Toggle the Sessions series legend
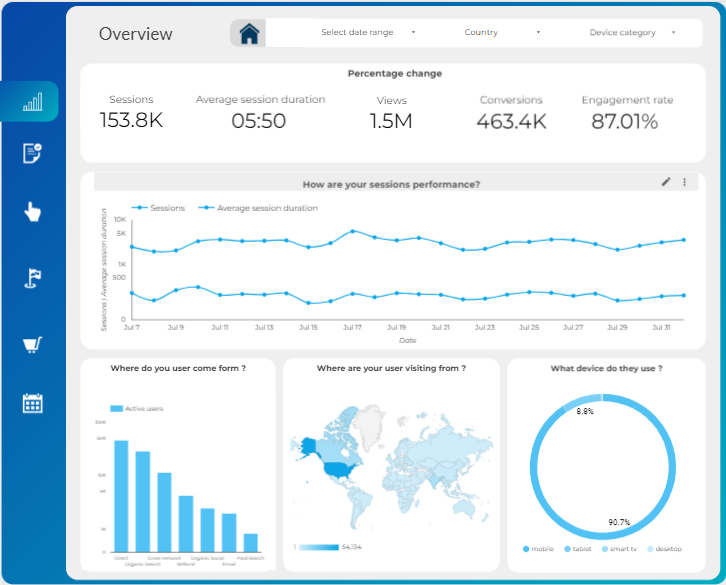This screenshot has width=726, height=585. tap(158, 208)
